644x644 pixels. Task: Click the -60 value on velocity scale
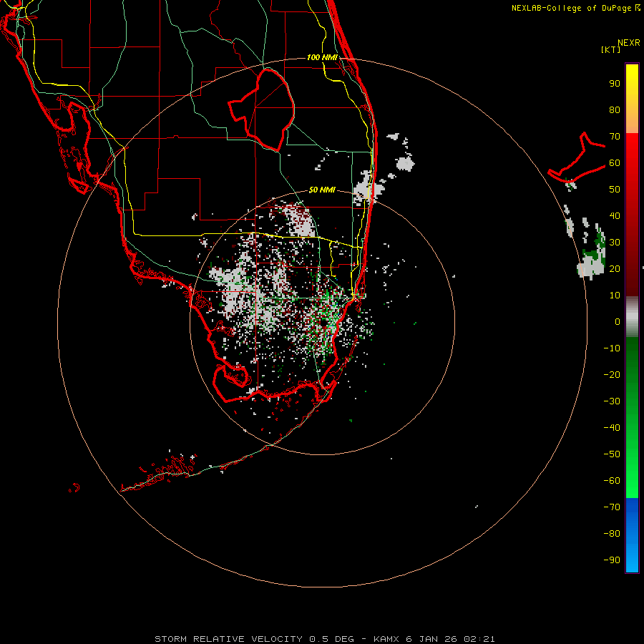pos(612,481)
